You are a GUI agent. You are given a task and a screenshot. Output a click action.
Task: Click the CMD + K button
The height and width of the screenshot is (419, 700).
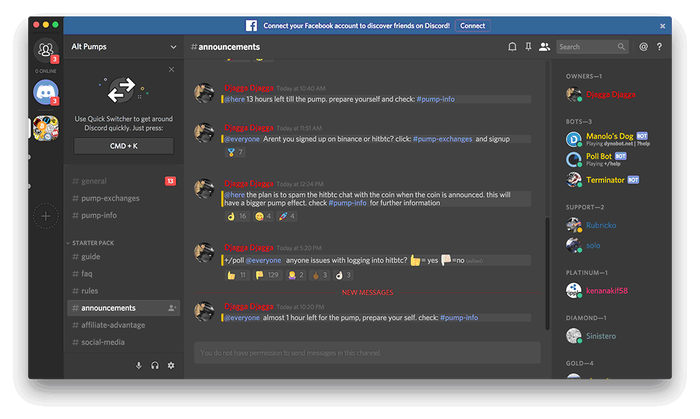124,146
